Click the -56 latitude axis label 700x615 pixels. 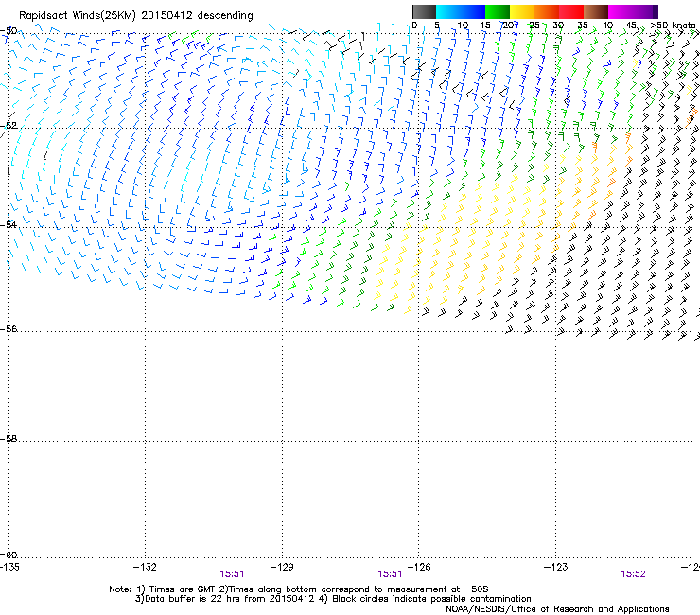tap(9, 329)
